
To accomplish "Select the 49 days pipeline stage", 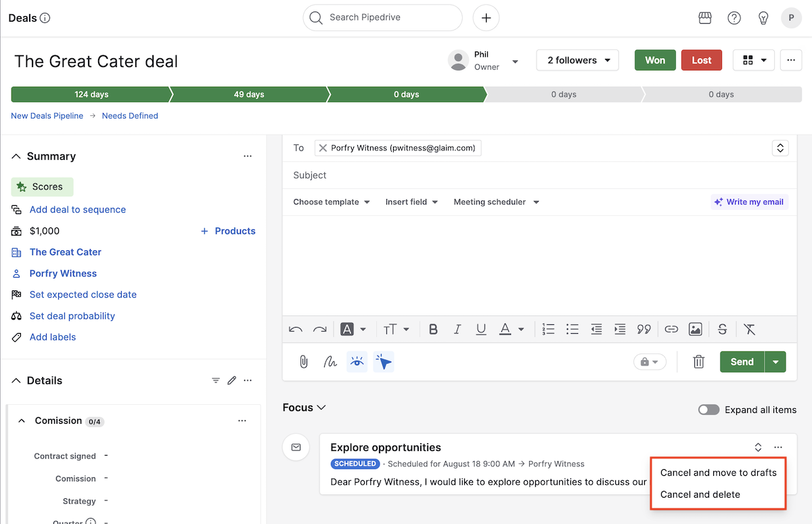I will pos(249,95).
